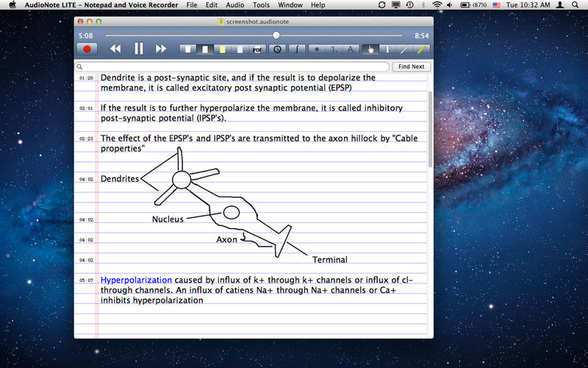
Task: Fast forward the recording
Action: click(160, 49)
